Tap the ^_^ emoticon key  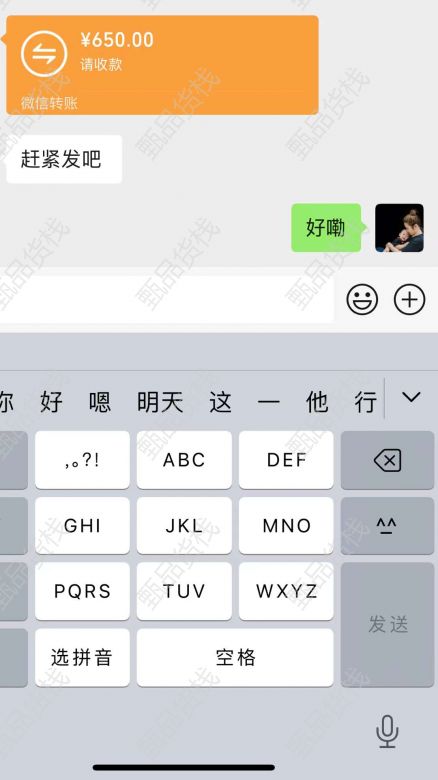coord(387,526)
